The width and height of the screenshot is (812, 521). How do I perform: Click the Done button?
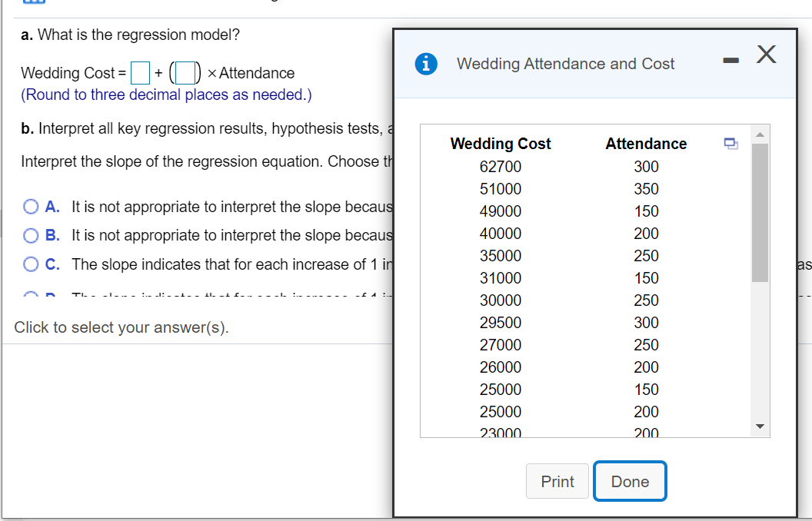[630, 481]
